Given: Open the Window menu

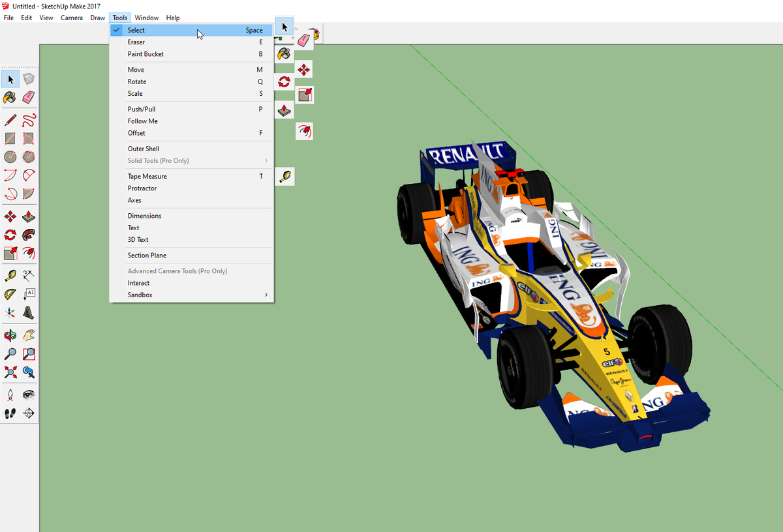Looking at the screenshot, I should (147, 18).
